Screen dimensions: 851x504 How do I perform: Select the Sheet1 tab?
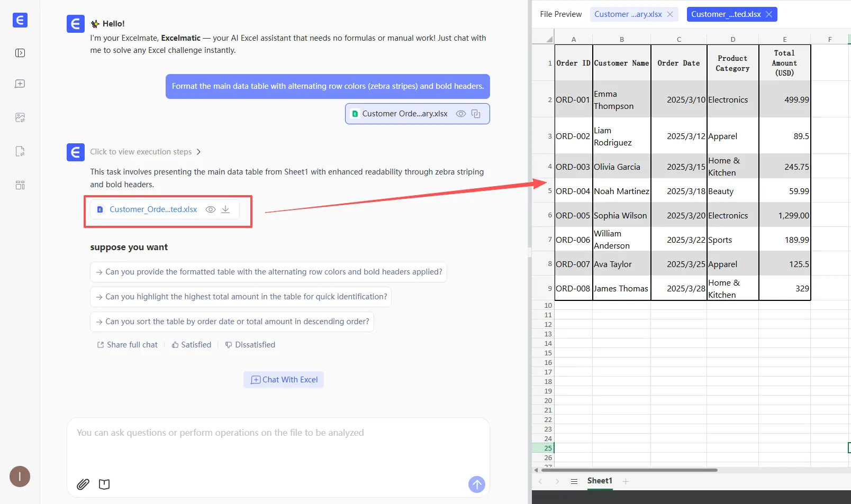(x=600, y=481)
